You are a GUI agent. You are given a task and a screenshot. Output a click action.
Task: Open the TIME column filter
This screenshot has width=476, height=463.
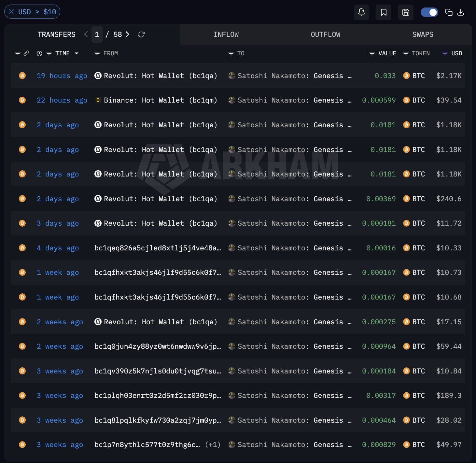tap(49, 53)
